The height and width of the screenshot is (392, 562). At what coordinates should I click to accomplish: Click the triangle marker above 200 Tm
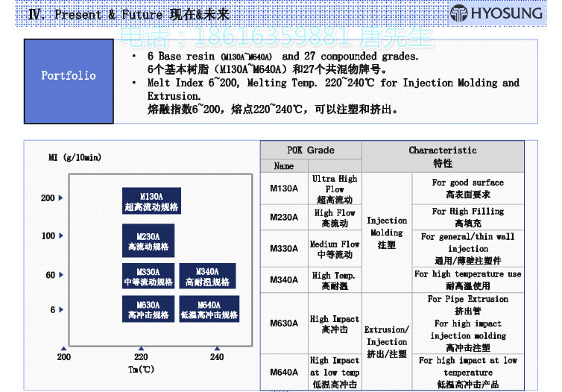(64, 348)
